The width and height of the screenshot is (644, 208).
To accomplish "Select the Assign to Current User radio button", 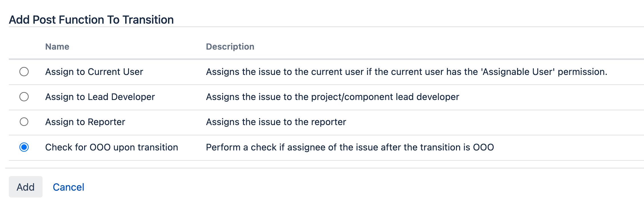I will (x=24, y=72).
